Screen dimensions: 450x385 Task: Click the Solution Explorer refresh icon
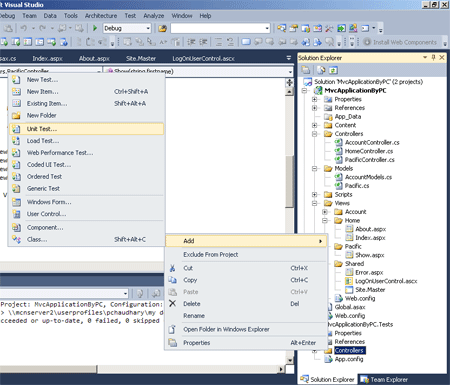tap(333, 70)
